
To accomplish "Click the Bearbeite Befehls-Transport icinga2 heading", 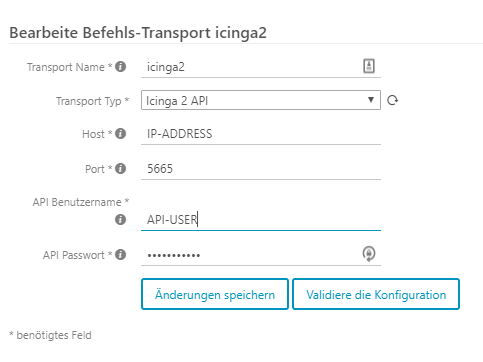I will point(138,33).
